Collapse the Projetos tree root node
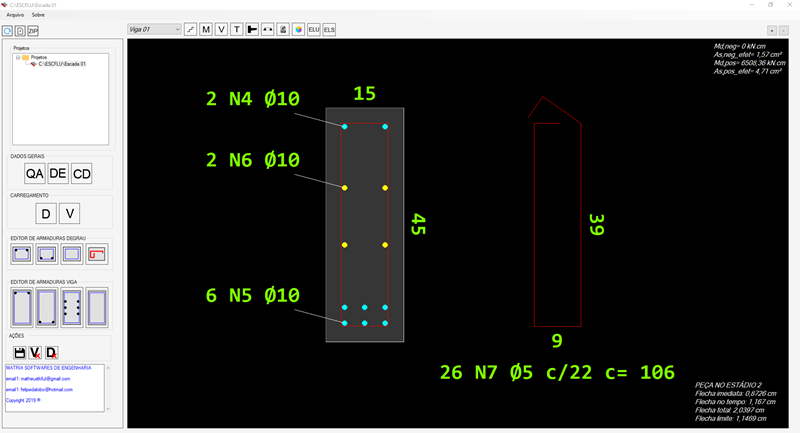The height and width of the screenshot is (433, 800). 18,58
